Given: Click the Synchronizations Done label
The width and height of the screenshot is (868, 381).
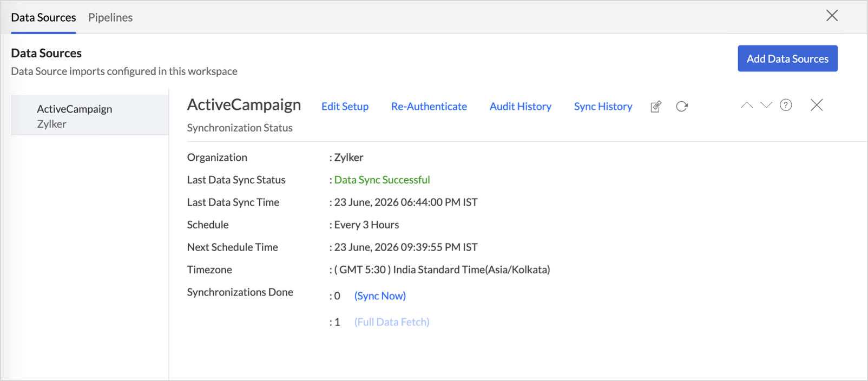Looking at the screenshot, I should (240, 292).
